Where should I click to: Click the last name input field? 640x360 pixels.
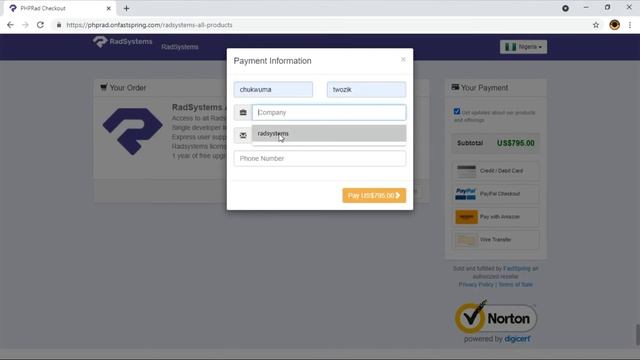pyautogui.click(x=366, y=89)
